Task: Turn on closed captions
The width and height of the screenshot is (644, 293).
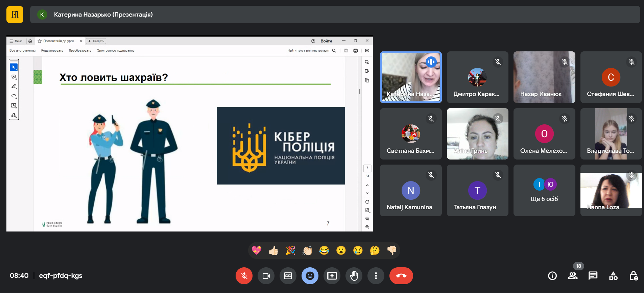Action: [288, 276]
